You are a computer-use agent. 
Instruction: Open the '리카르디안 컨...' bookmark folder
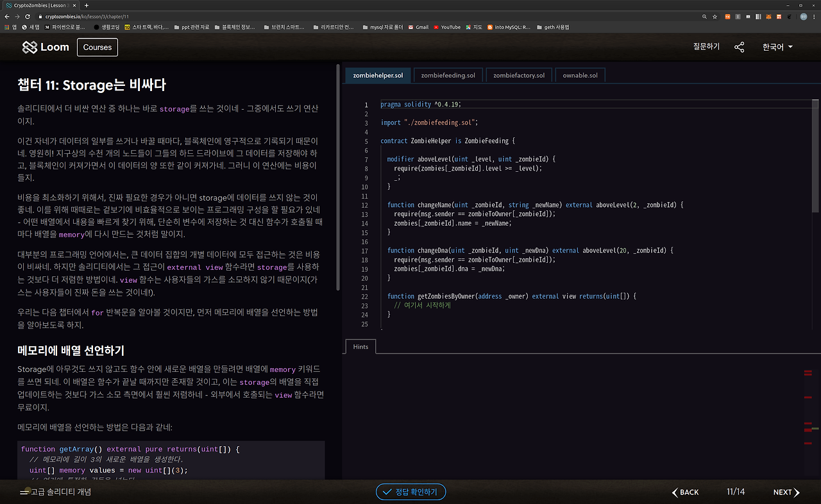pos(334,27)
